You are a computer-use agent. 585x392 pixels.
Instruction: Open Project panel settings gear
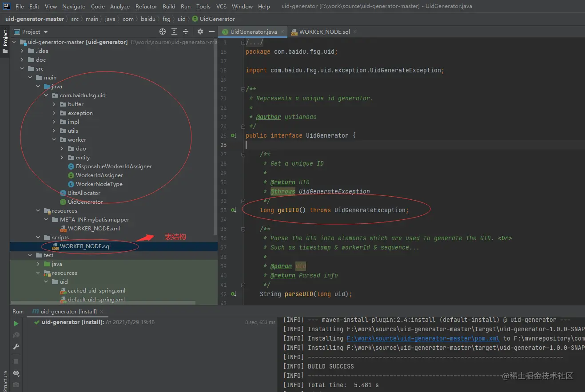pos(200,32)
